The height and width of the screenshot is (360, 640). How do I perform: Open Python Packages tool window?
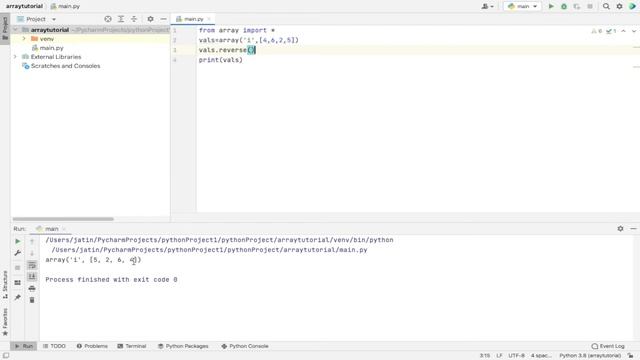[183, 346]
